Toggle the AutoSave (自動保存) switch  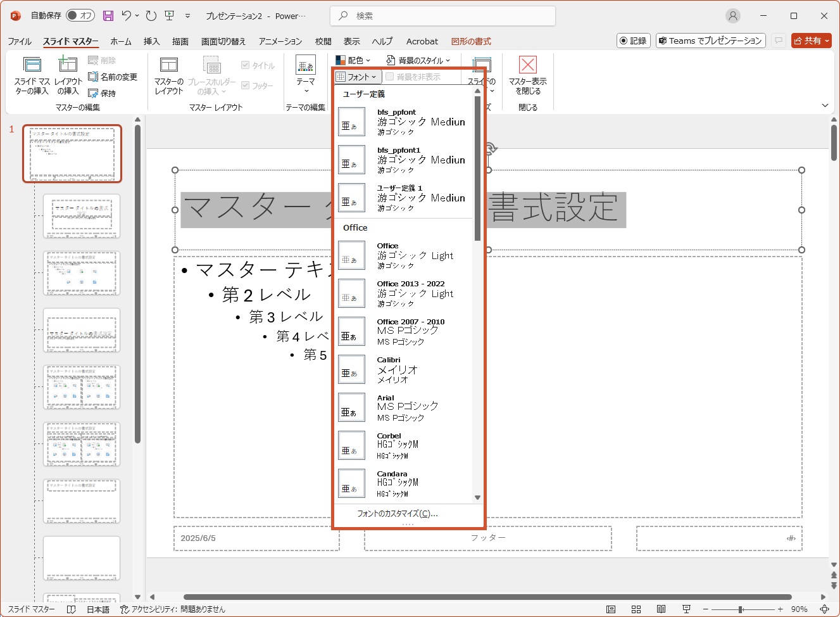point(80,16)
